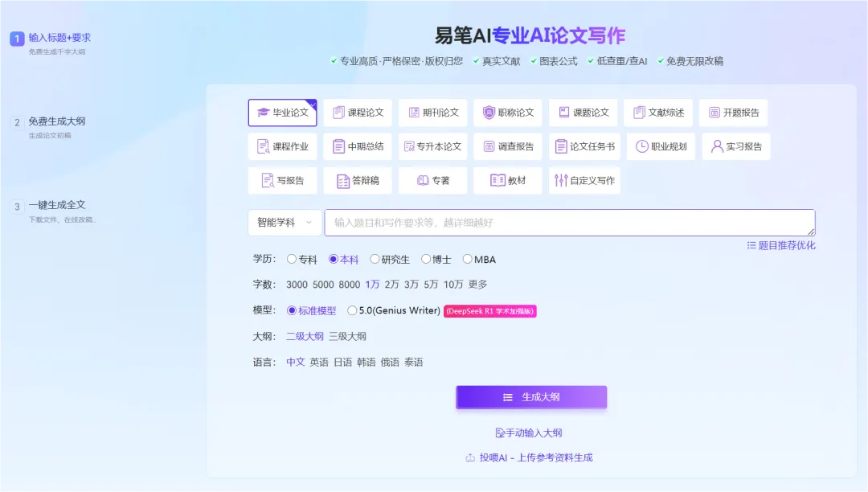
Task: Select 中文 as the language
Action: pyautogui.click(x=296, y=363)
